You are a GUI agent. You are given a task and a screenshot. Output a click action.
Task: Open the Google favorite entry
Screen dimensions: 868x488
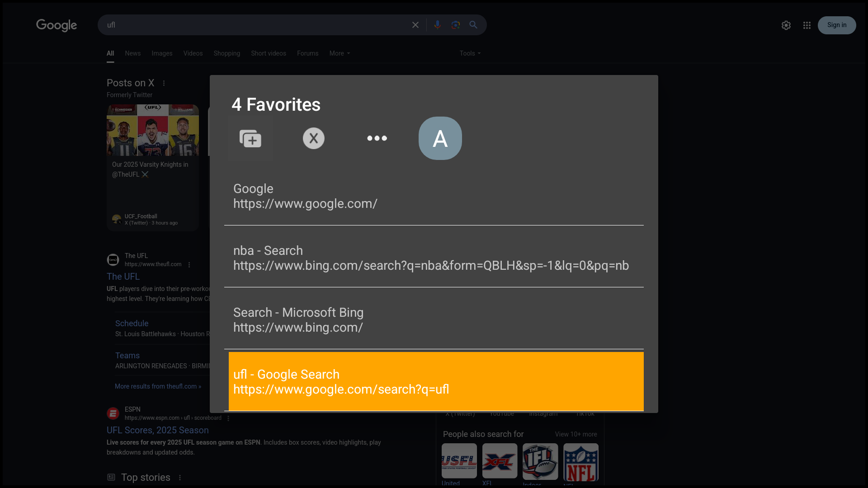[434, 196]
